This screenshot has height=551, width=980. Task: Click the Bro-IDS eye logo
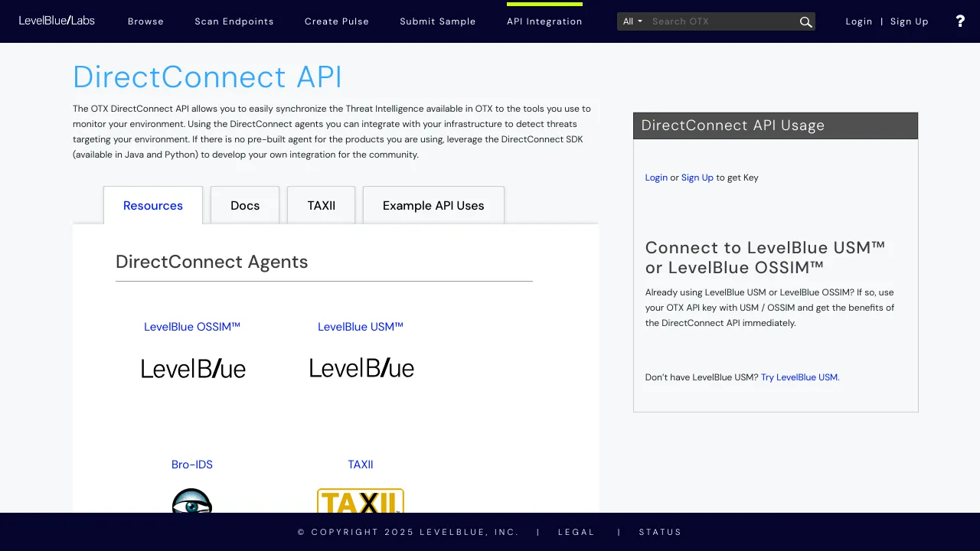pos(192,500)
